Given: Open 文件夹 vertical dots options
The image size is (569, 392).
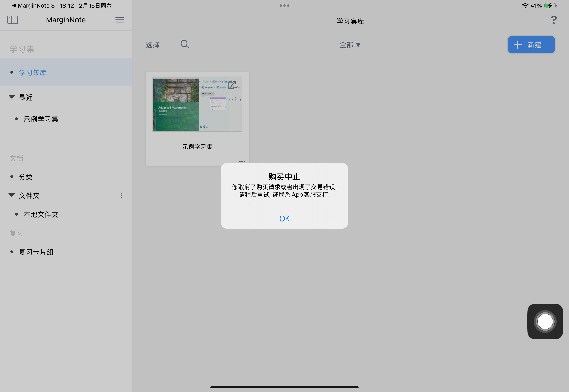Looking at the screenshot, I should (121, 196).
